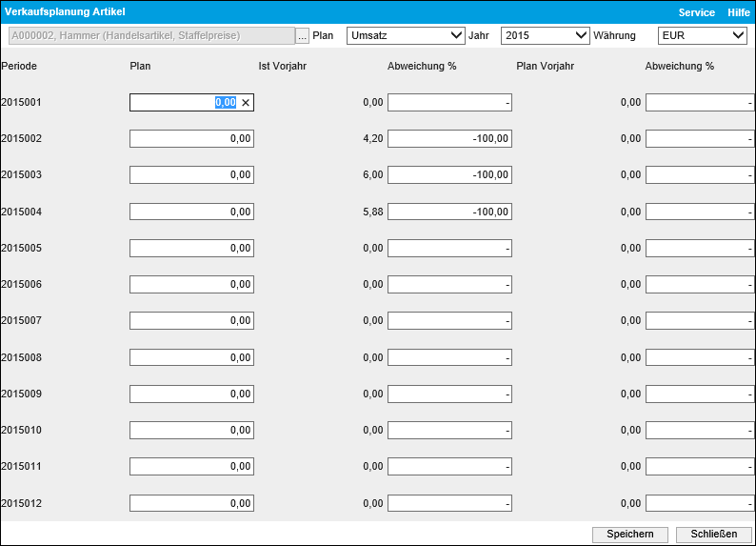Select the Plan input for period 2015003
The width and height of the screenshot is (756, 546).
tap(191, 175)
